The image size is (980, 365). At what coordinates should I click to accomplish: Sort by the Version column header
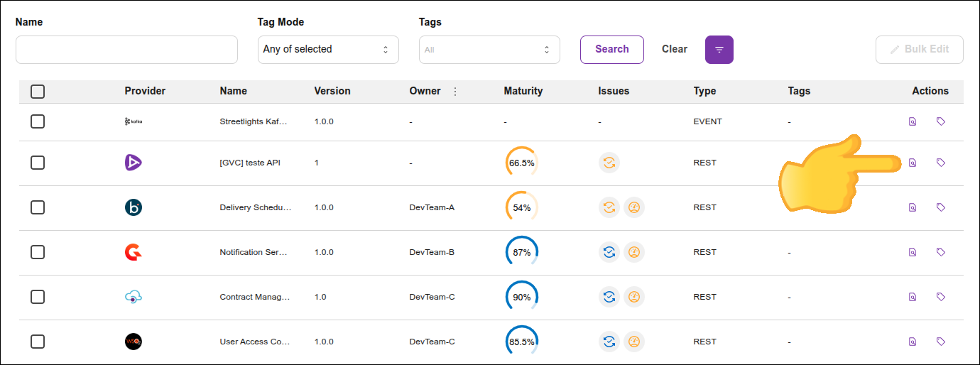pos(332,91)
